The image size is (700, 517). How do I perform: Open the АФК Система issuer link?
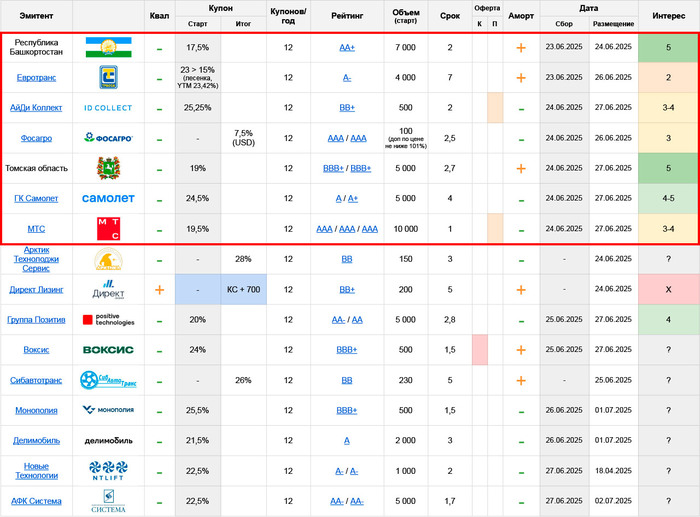[36, 501]
